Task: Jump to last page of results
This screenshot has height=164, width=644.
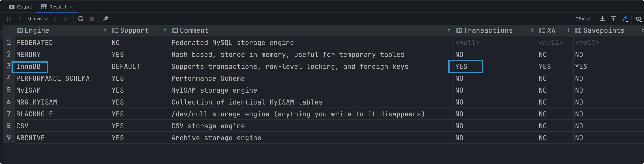Action: (x=66, y=19)
